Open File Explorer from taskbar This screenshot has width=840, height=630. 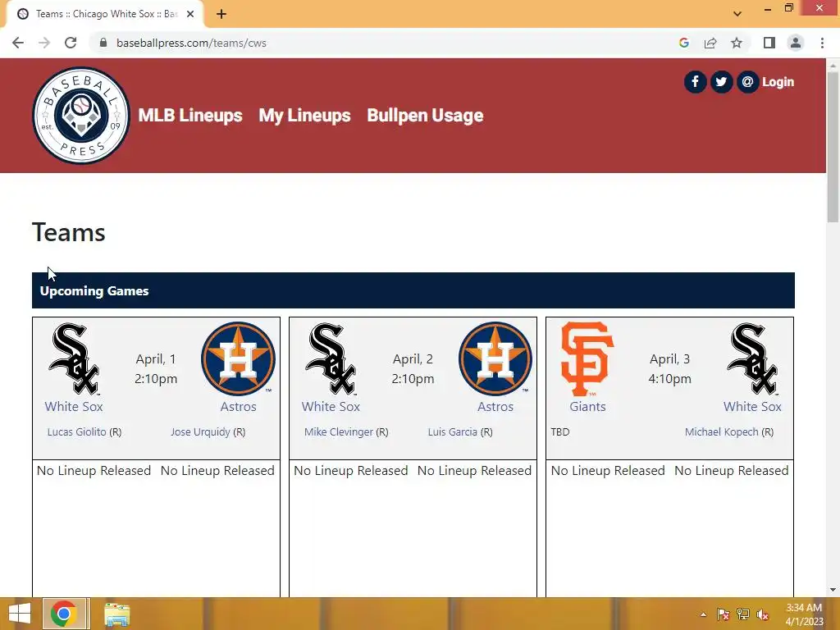pyautogui.click(x=116, y=614)
